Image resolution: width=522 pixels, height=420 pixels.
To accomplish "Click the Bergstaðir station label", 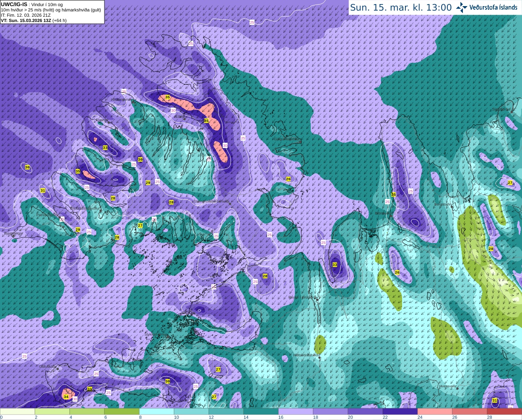I will click(x=443, y=204).
